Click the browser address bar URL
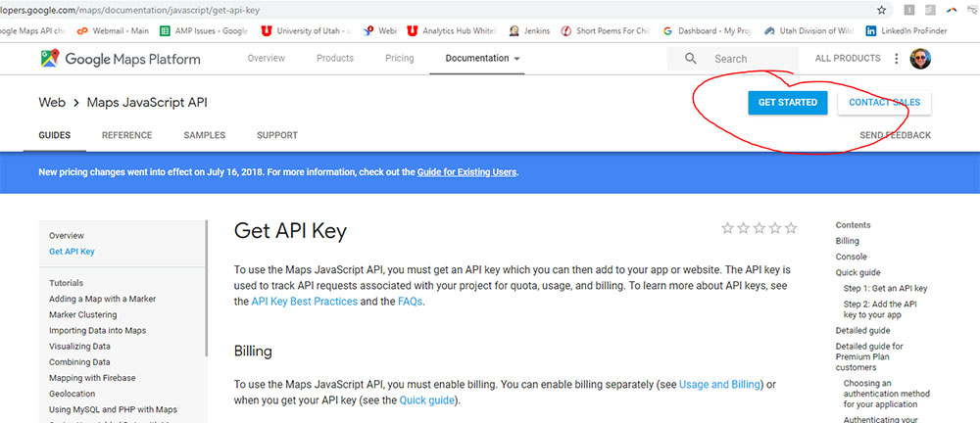The width and height of the screenshot is (980, 423). pyautogui.click(x=130, y=11)
